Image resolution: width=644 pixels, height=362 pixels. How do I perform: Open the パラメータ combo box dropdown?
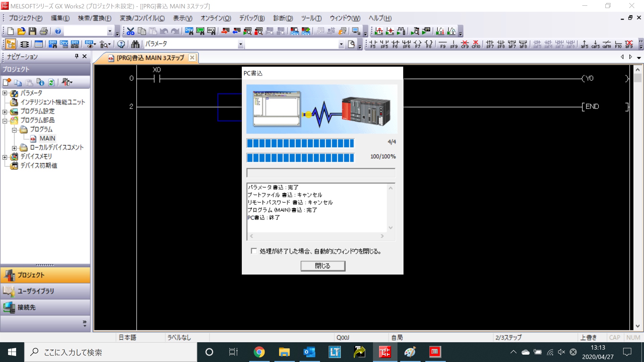coord(240,44)
